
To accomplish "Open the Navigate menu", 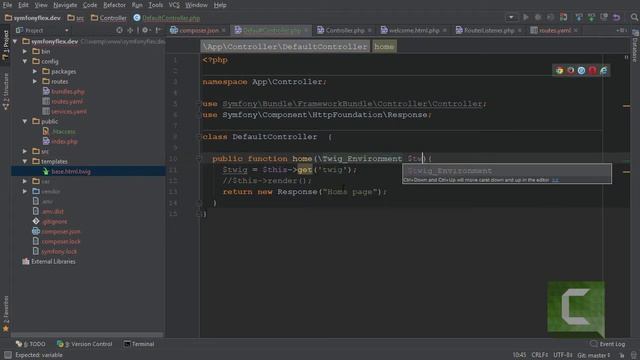I will point(65,5).
